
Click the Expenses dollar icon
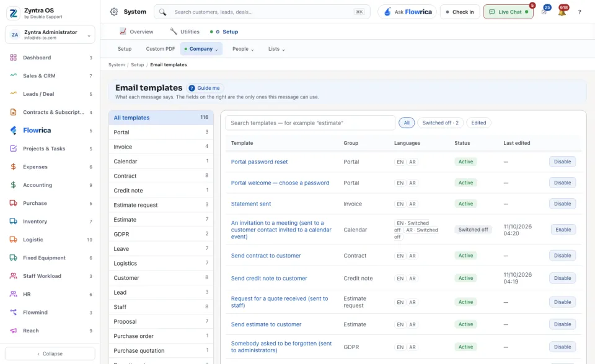click(13, 167)
